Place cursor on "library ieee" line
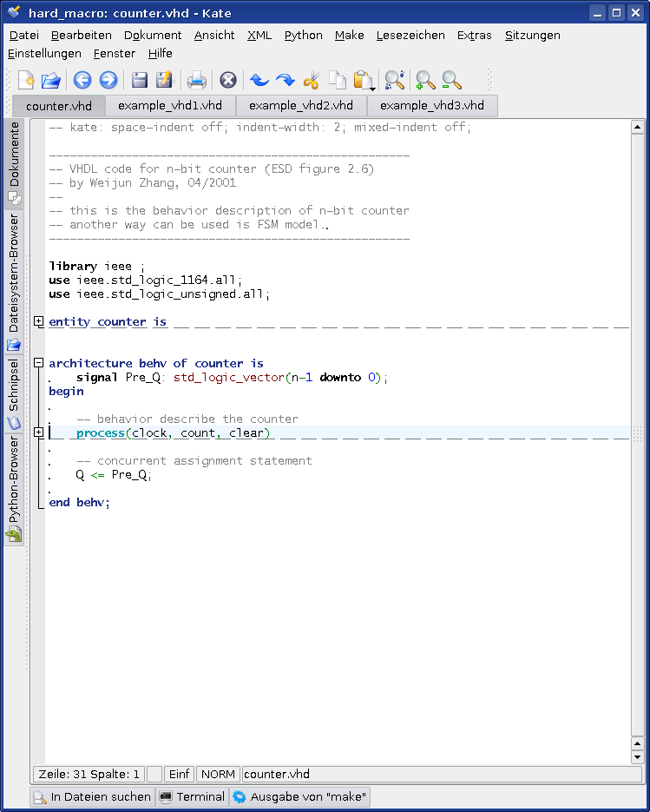This screenshot has height=812, width=650. point(96,266)
